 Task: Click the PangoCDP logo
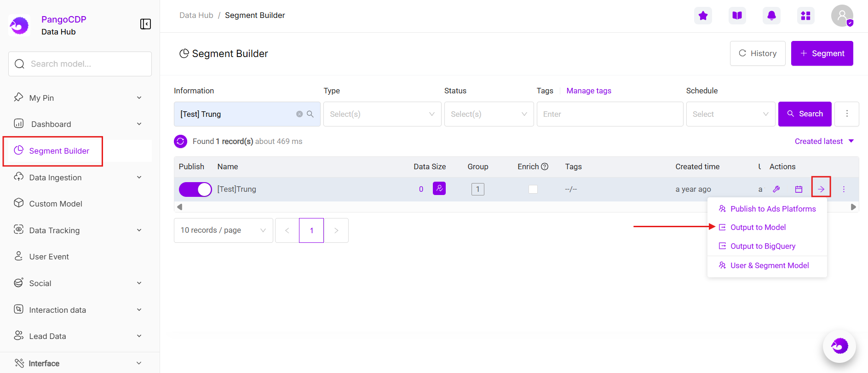19,25
